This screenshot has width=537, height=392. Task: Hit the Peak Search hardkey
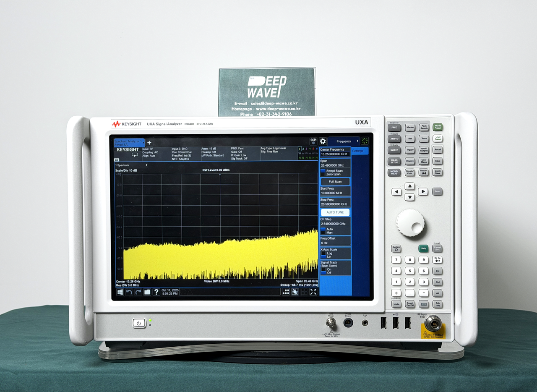click(x=424, y=127)
